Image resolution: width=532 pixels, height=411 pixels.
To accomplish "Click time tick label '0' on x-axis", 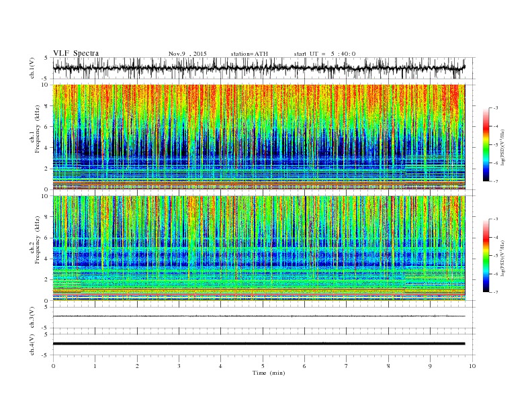I will click(x=53, y=366).
